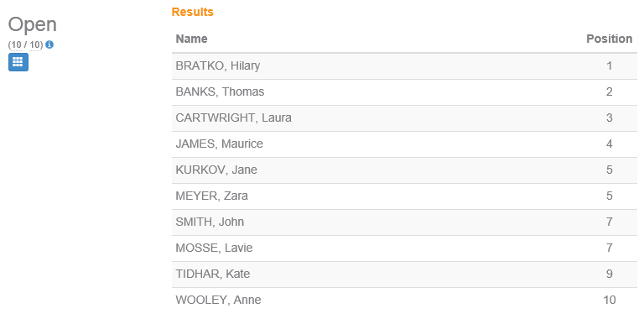Choose the KURKOV, Jane entry
The width and height of the screenshot is (644, 319).
click(404, 170)
